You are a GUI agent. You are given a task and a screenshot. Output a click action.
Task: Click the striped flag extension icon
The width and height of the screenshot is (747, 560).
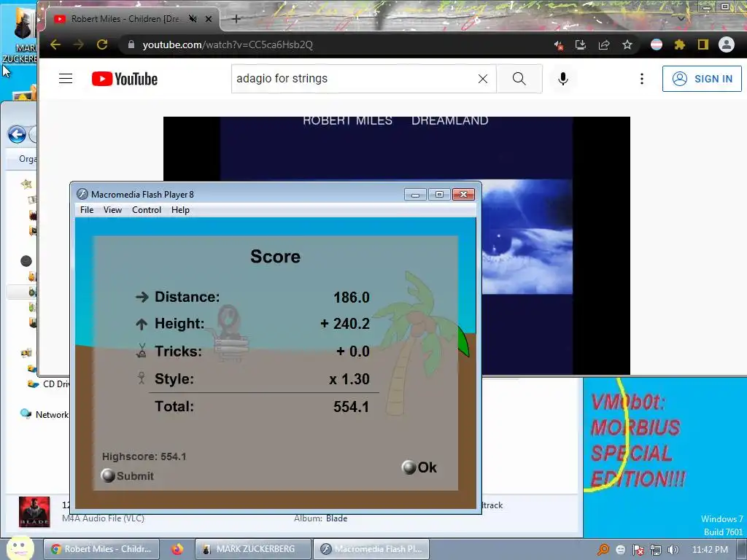click(x=657, y=44)
